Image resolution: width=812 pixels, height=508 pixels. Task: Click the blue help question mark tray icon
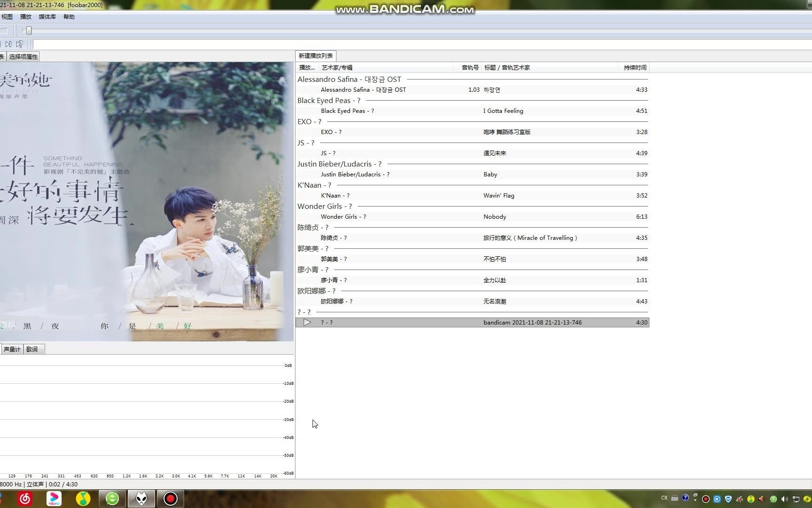[x=685, y=498]
